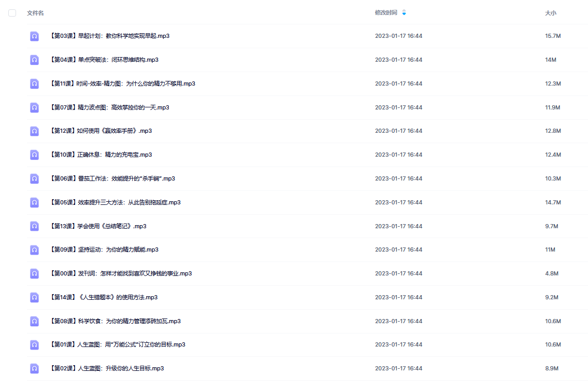Sort by 文件名 column header
Image resolution: width=588 pixels, height=388 pixels.
pyautogui.click(x=35, y=13)
